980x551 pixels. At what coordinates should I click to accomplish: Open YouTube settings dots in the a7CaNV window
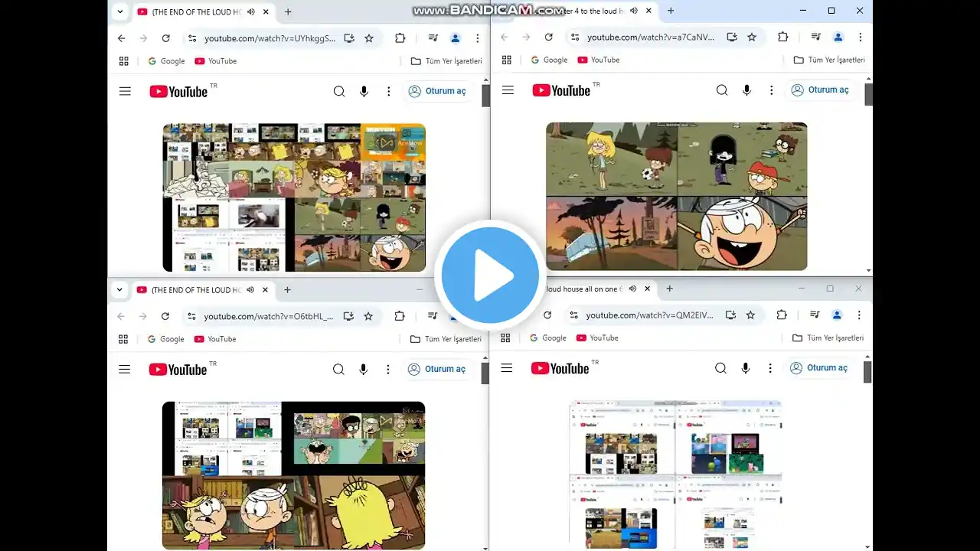[x=771, y=90]
